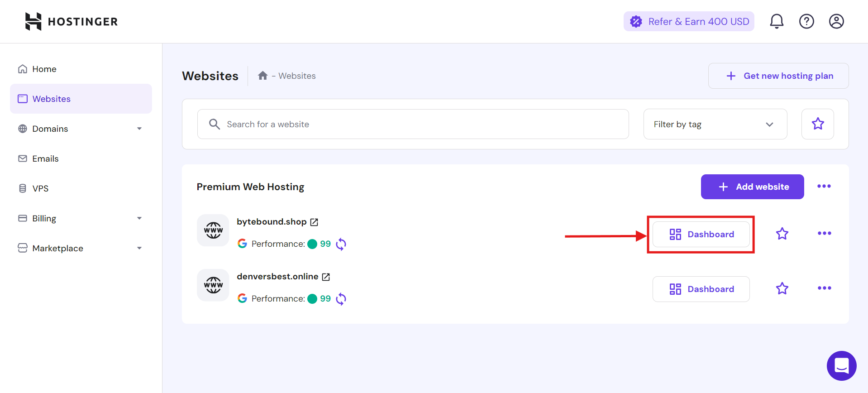Screen dimensions: 868x393
Task: Open Domains sidebar item
Action: [x=81, y=129]
